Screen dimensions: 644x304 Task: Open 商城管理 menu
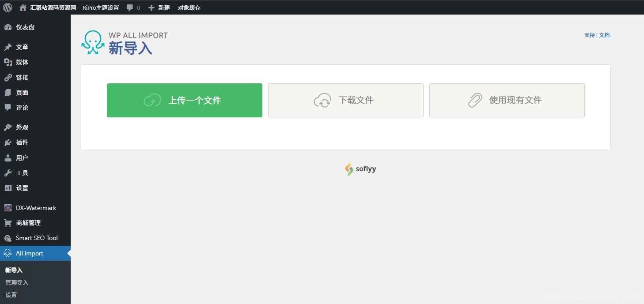click(x=35, y=223)
